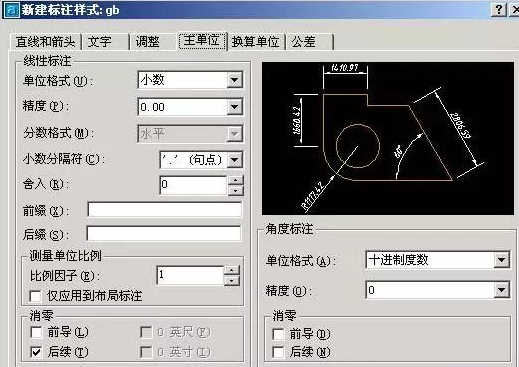Click the 比例因子(E) value field
Viewport: 519px width, 367px height.
190,275
